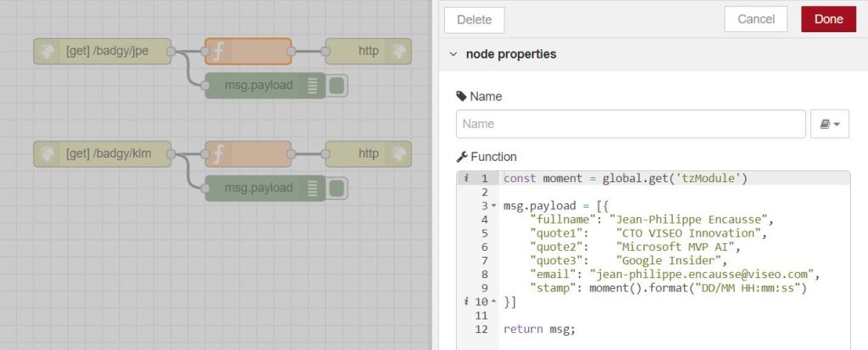
Task: Click the info marker on line 1 gutter
Action: [465, 179]
